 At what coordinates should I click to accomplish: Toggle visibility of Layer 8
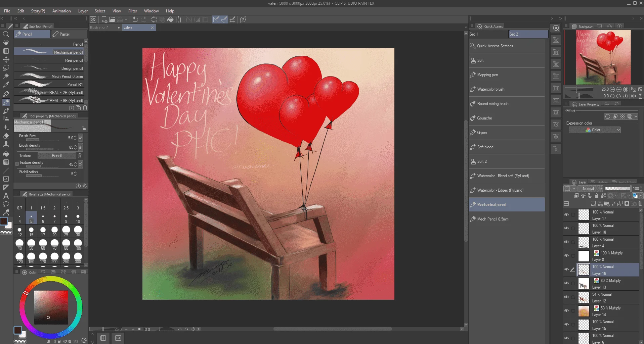(x=566, y=256)
